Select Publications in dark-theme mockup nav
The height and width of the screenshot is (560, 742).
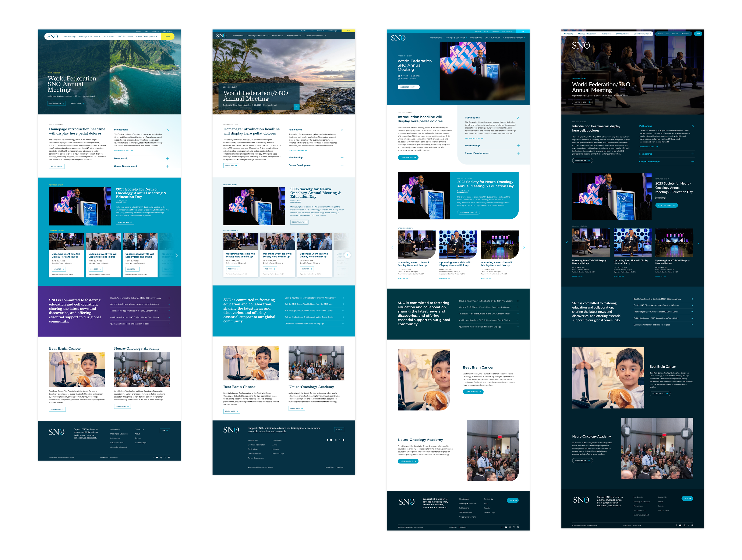pyautogui.click(x=607, y=34)
